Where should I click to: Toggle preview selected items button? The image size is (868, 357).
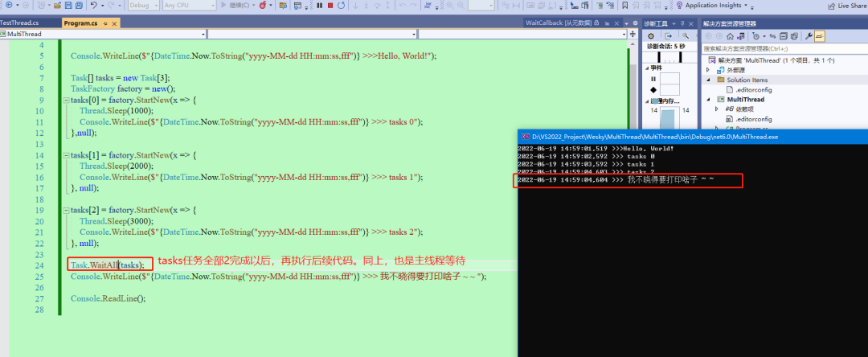tap(820, 36)
